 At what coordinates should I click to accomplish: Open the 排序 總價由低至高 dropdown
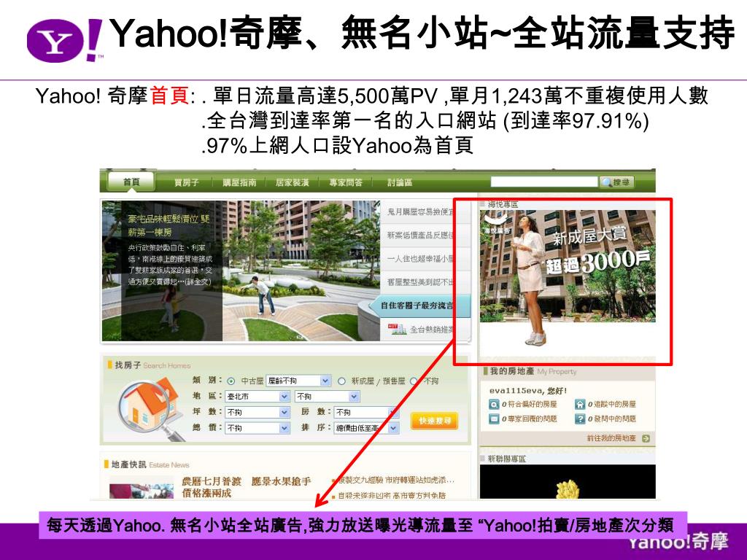tap(366, 427)
